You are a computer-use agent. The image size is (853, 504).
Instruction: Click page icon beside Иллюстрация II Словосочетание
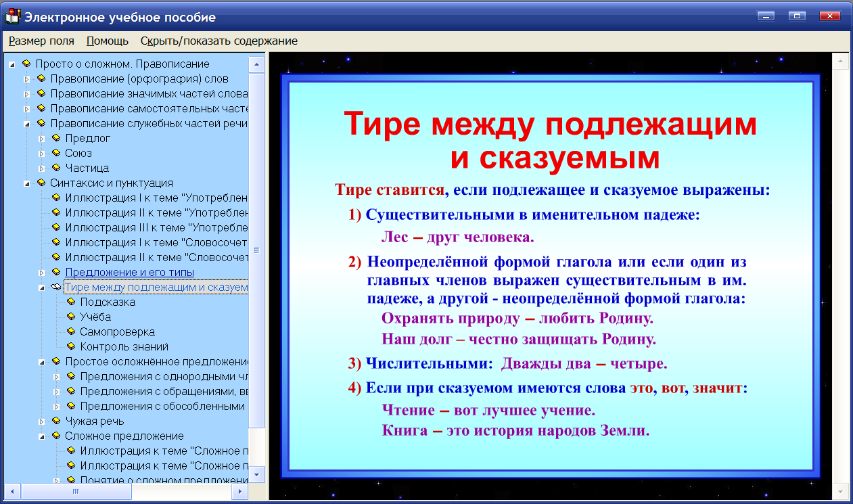click(x=56, y=257)
